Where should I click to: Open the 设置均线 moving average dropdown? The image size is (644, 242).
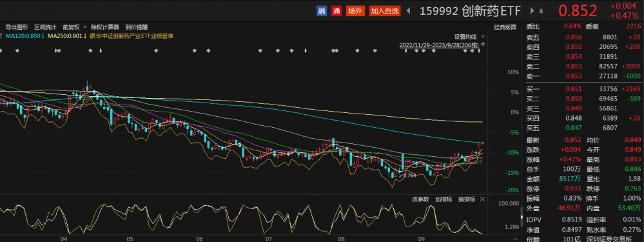(469, 36)
